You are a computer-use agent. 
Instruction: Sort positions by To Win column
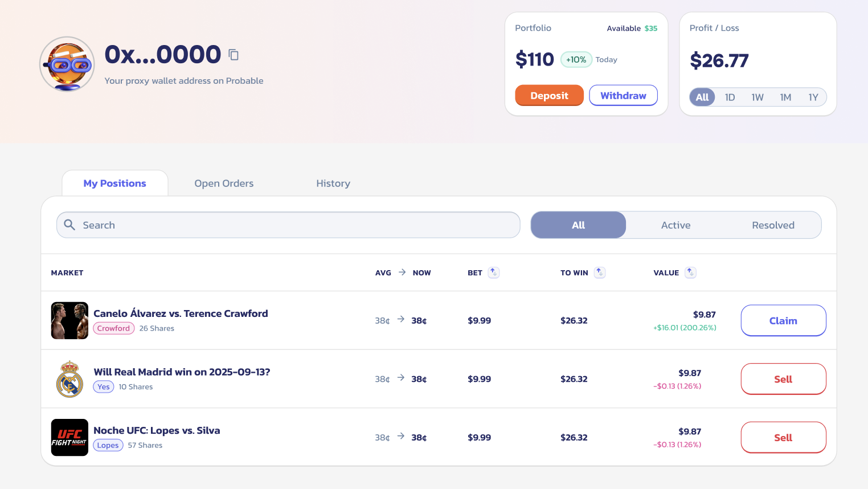(x=600, y=272)
